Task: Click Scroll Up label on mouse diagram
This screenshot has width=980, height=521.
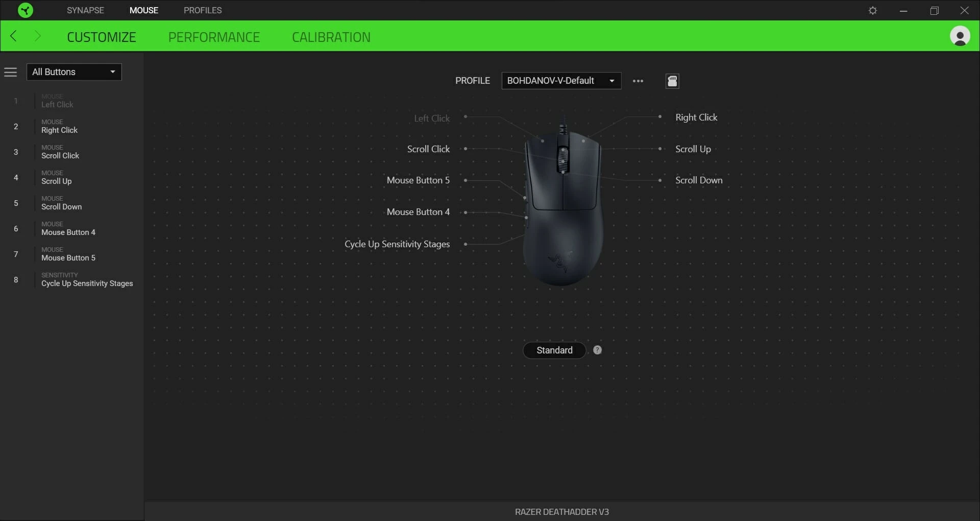Action: point(693,149)
